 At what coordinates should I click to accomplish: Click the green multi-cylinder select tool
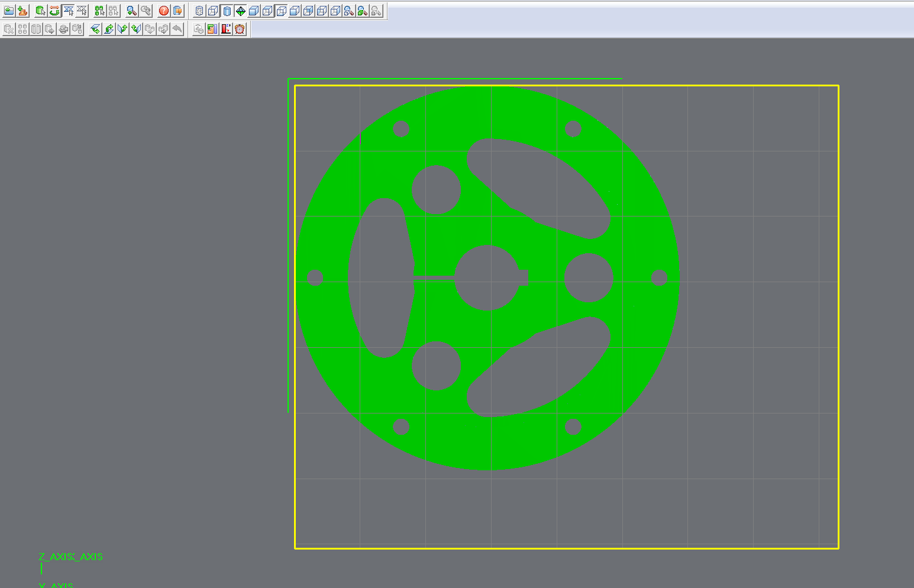[x=99, y=11]
